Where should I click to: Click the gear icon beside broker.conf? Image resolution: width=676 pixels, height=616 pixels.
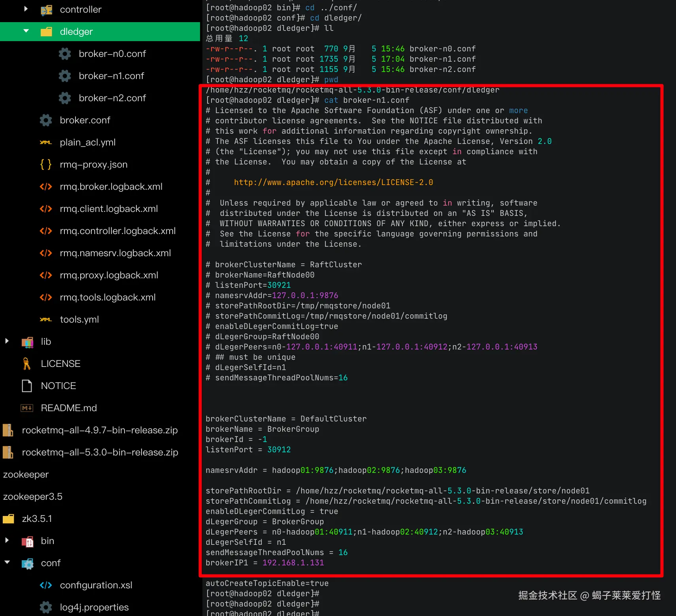[x=46, y=120]
